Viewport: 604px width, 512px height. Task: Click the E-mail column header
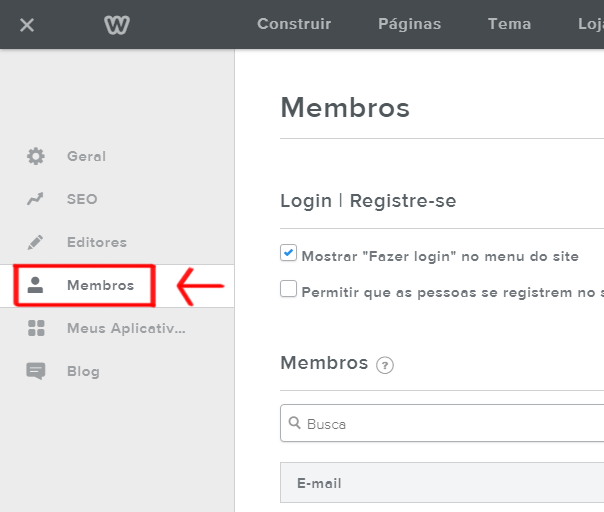coord(319,483)
